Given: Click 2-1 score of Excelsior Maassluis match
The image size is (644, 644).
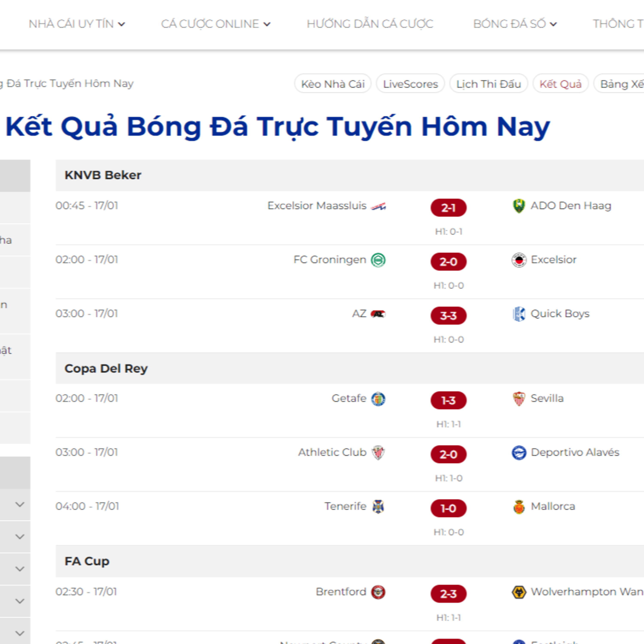Looking at the screenshot, I should tap(448, 208).
